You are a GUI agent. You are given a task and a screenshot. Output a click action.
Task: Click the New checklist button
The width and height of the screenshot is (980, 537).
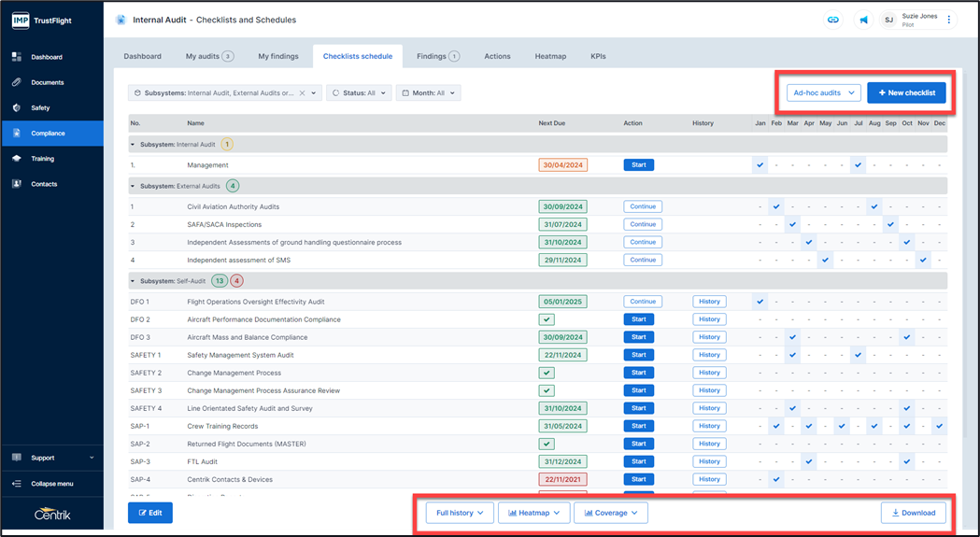click(x=906, y=92)
